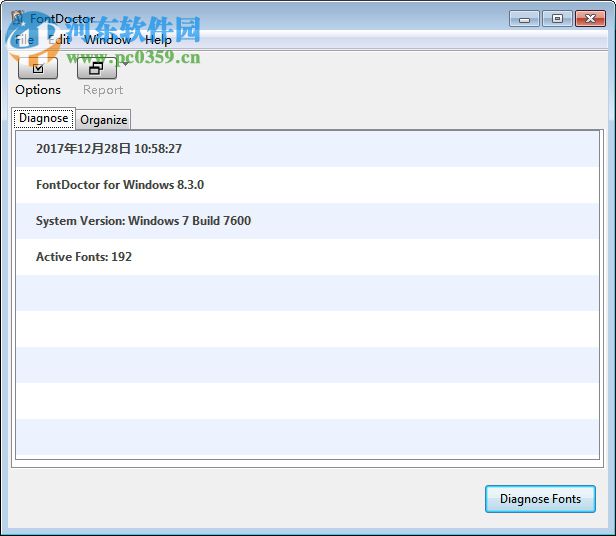
Task: Open the File menu
Action: click(x=24, y=40)
